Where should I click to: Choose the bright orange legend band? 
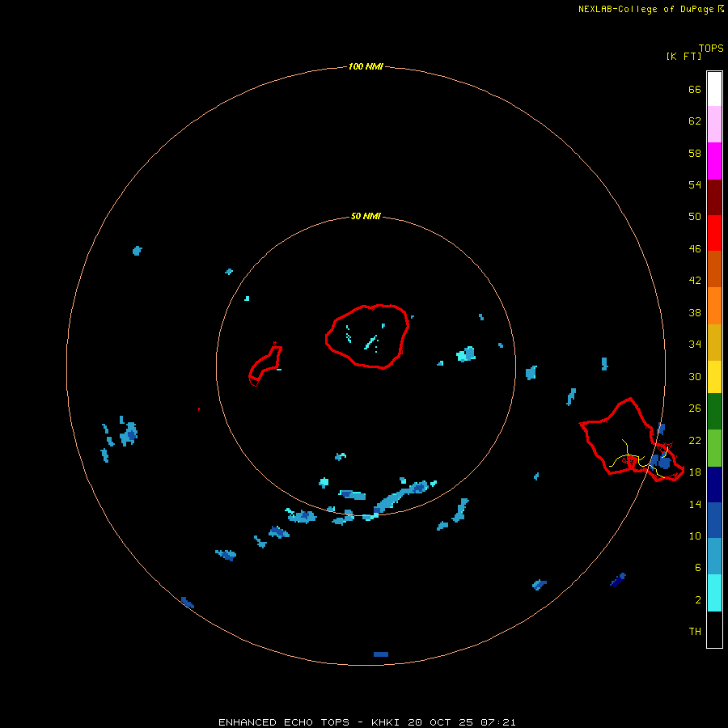pyautogui.click(x=714, y=306)
